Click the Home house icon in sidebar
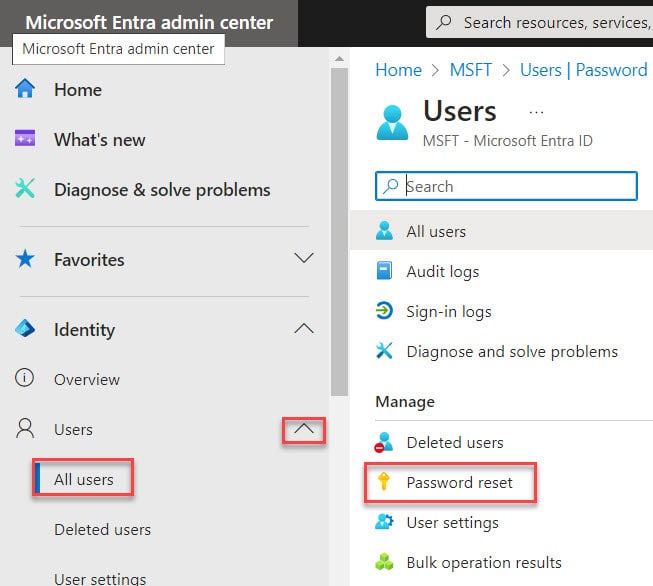The width and height of the screenshot is (653, 586). coord(25,89)
